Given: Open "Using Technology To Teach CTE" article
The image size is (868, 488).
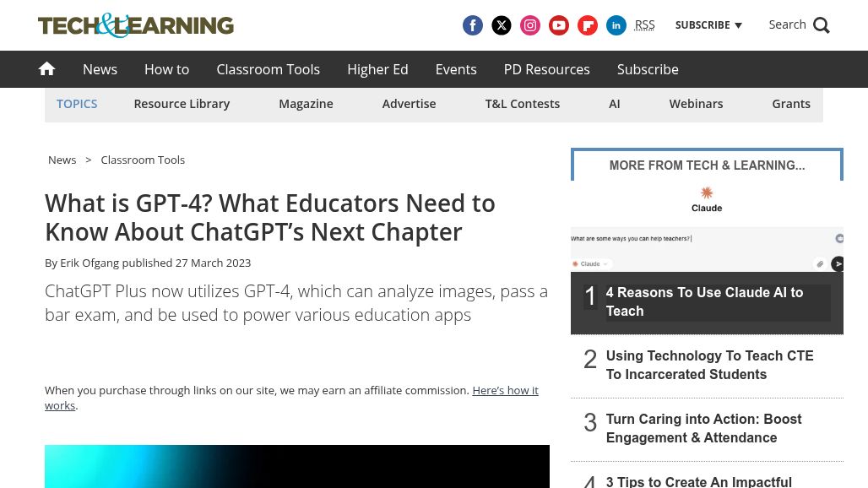Looking at the screenshot, I should (x=709, y=366).
